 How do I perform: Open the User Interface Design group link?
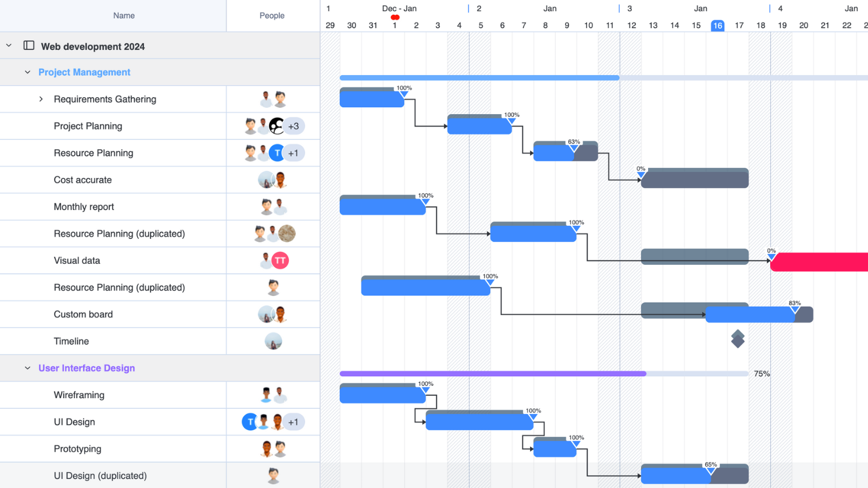(x=86, y=368)
